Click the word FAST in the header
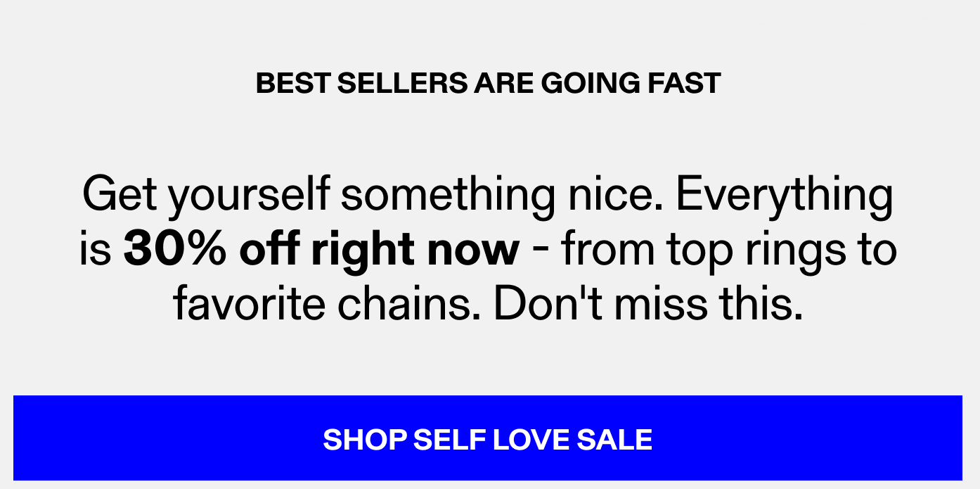The width and height of the screenshot is (980, 489). point(685,82)
